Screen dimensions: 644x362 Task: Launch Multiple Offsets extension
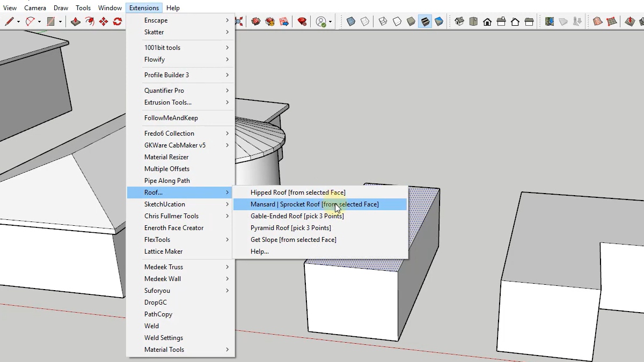pos(181,169)
